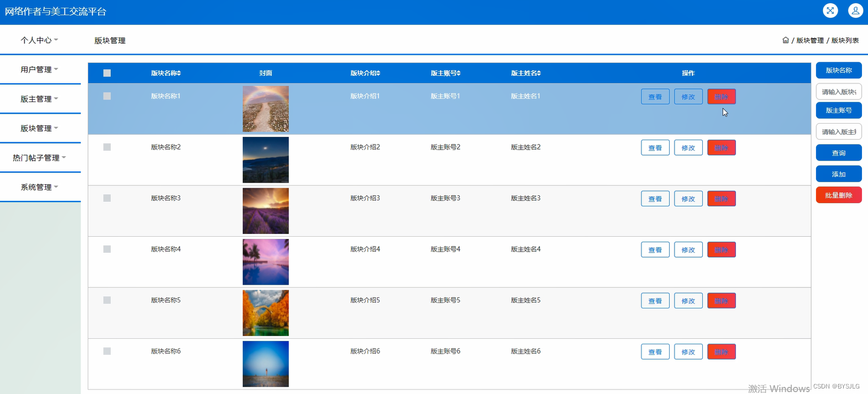The height and width of the screenshot is (394, 868).
Task: Click the 版主账号 filter label button
Action: coord(839,110)
